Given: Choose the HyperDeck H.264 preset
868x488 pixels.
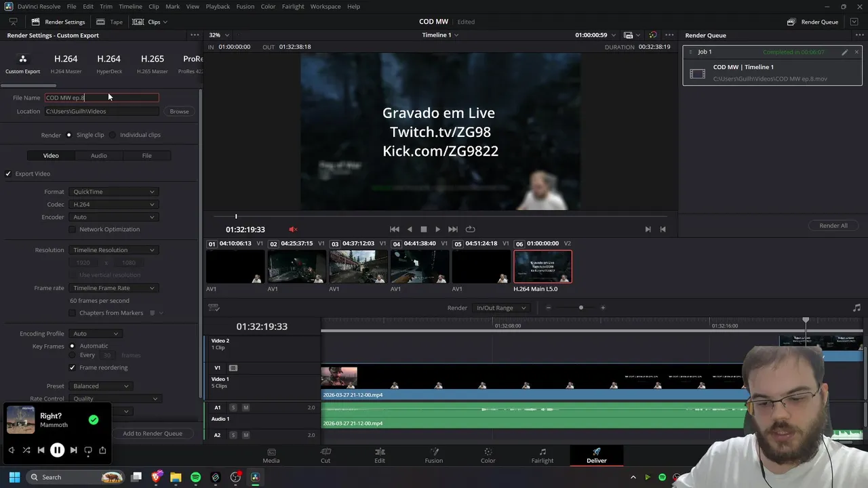Looking at the screenshot, I should pyautogui.click(x=108, y=64).
